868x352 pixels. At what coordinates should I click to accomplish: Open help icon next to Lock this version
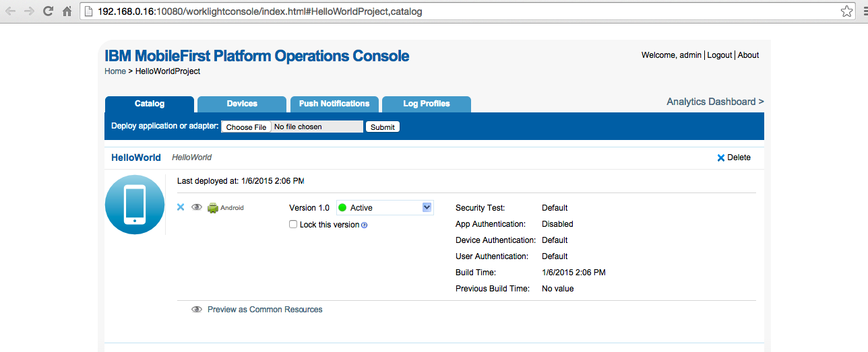pos(365,225)
